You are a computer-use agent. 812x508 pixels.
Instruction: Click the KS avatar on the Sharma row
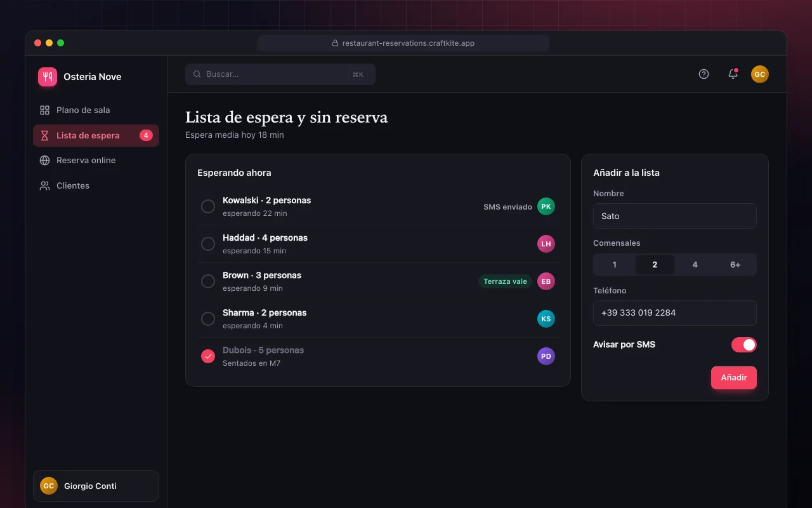coord(546,319)
